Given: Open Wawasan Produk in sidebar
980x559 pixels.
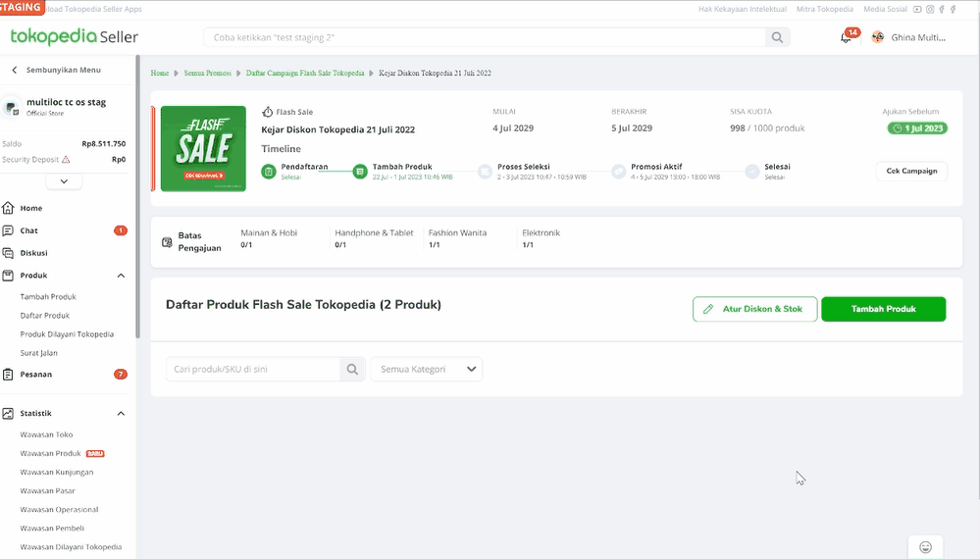Looking at the screenshot, I should pyautogui.click(x=51, y=453).
